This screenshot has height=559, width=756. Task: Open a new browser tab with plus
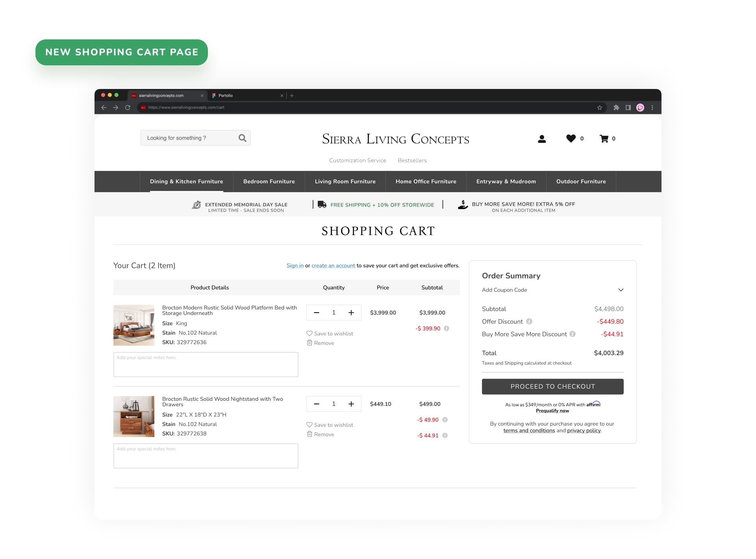(292, 95)
